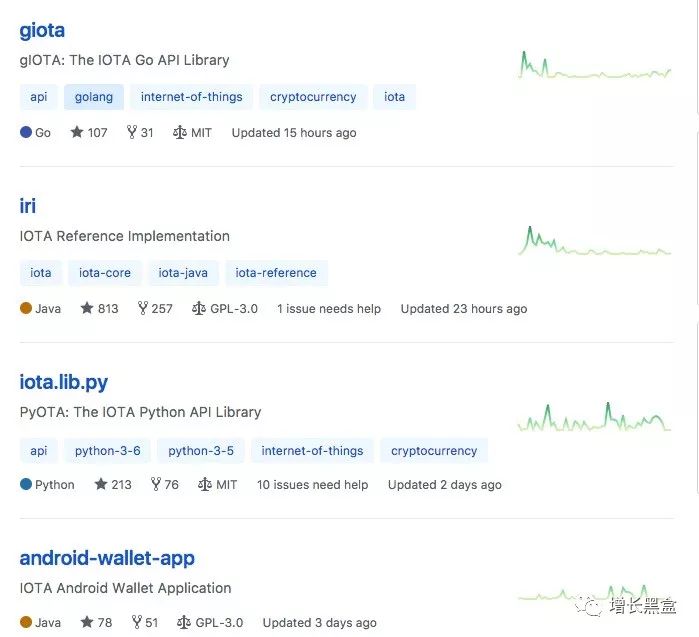The width and height of the screenshot is (699, 637).
Task: Click the MIT license icon for iota.lib.py
Action: point(205,485)
